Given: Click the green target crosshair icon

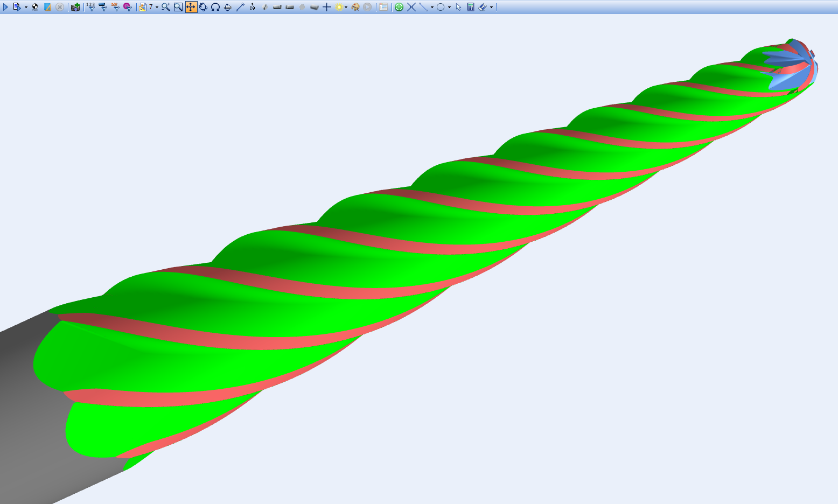Looking at the screenshot, I should coord(399,7).
